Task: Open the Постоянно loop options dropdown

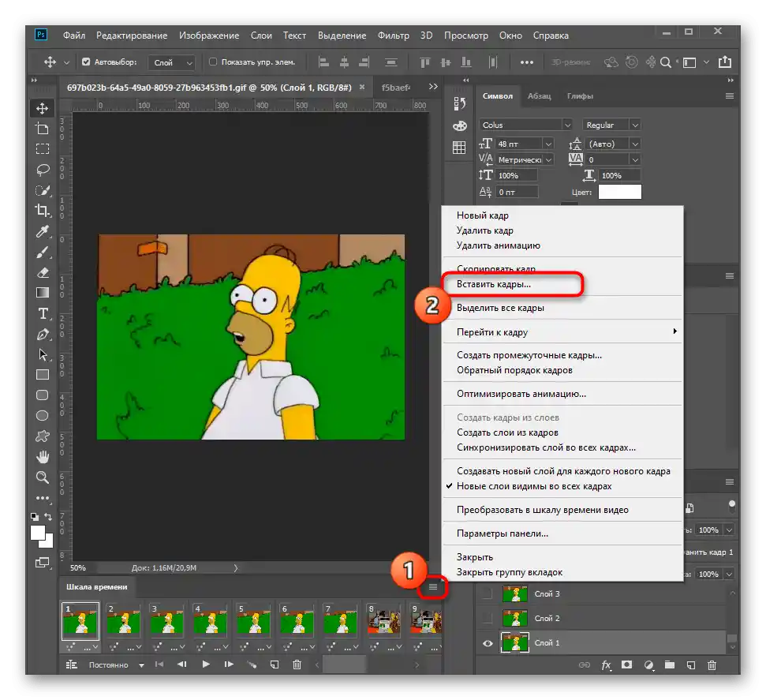Action: click(x=142, y=665)
